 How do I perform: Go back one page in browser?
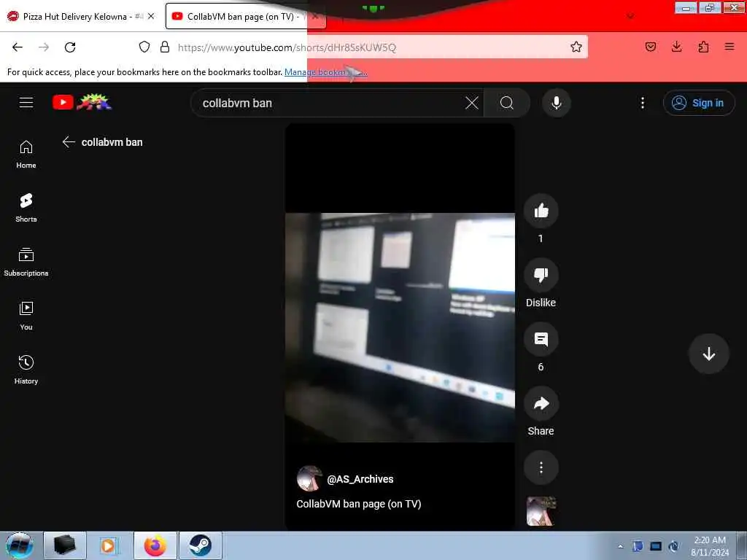click(x=18, y=47)
